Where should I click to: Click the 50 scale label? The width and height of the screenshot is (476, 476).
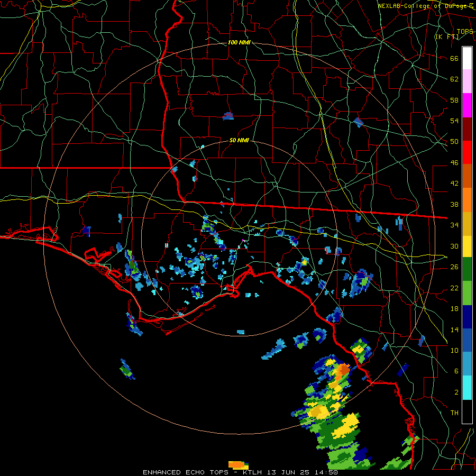click(x=454, y=142)
